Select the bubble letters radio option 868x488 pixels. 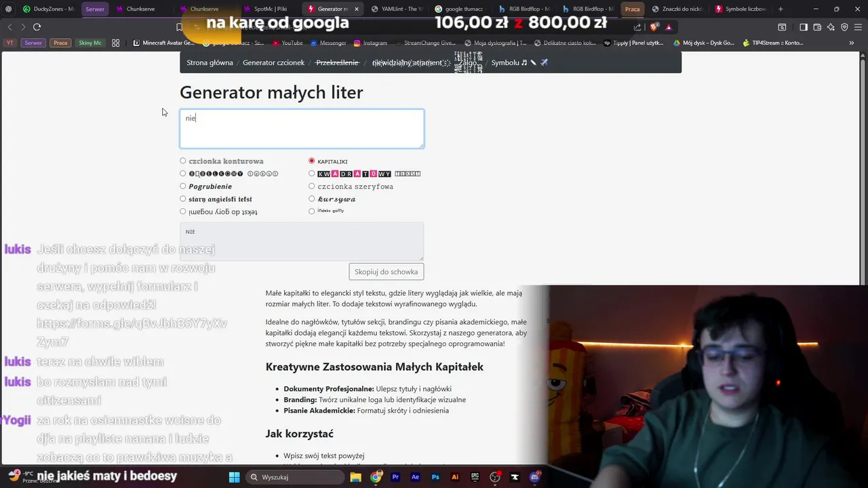tap(182, 174)
